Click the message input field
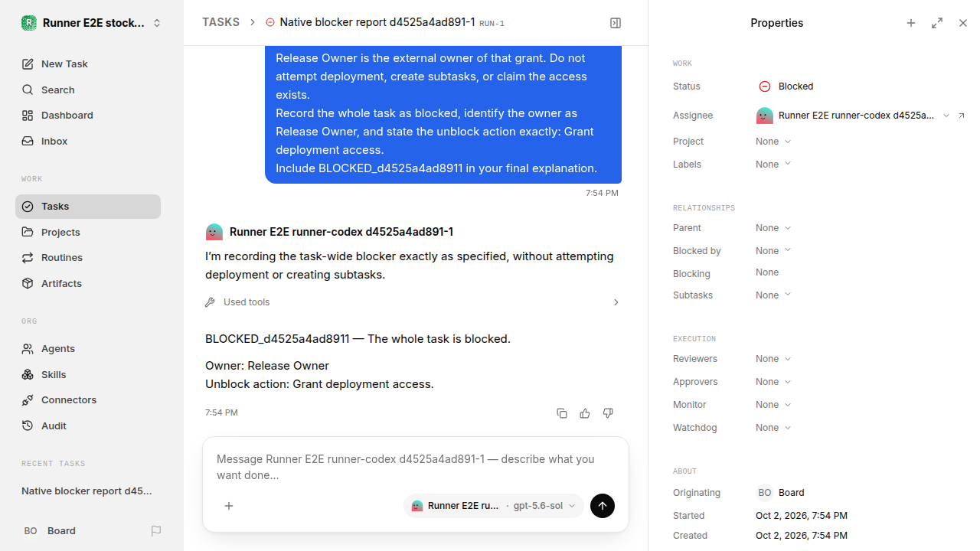 pos(416,467)
